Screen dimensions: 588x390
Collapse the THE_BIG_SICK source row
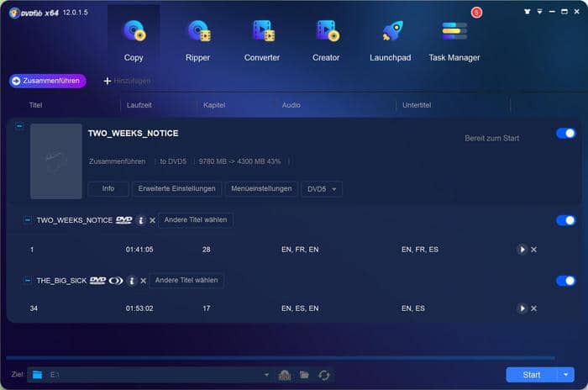[28, 280]
